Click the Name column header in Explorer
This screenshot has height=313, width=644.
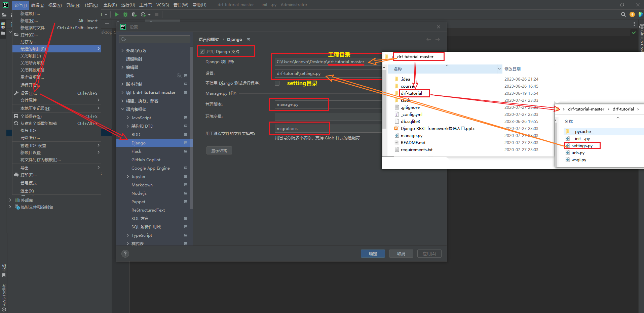[443, 69]
